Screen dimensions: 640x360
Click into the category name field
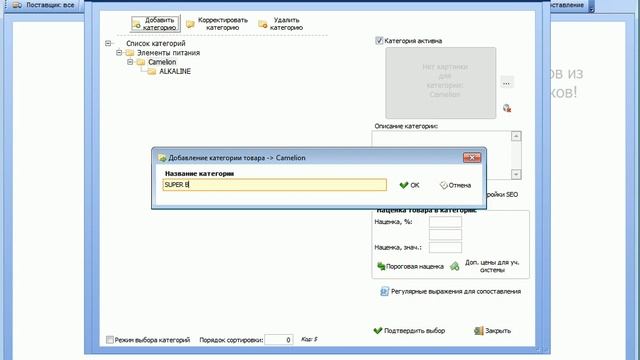pos(274,184)
